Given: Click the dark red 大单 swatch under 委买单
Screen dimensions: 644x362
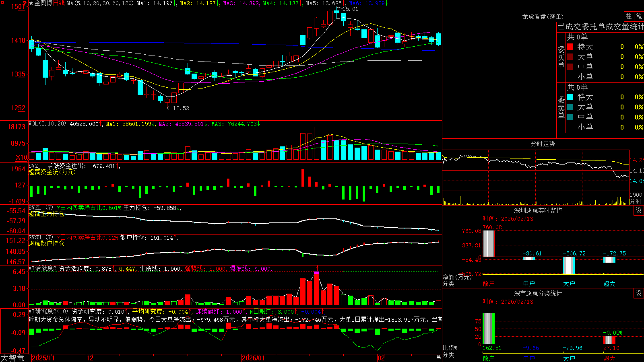Looking at the screenshot, I should tap(570, 57).
